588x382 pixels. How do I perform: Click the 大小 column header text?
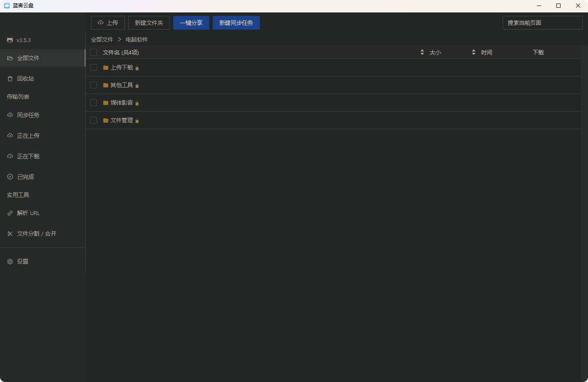point(435,52)
